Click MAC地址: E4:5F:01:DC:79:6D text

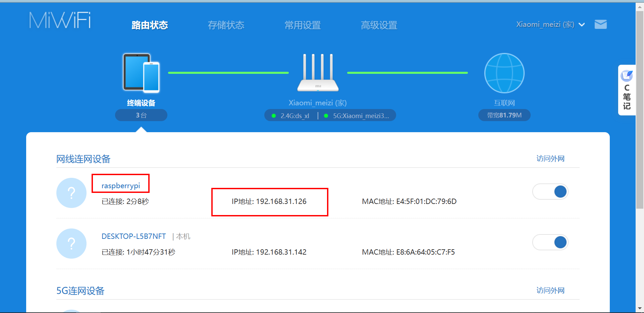point(409,201)
